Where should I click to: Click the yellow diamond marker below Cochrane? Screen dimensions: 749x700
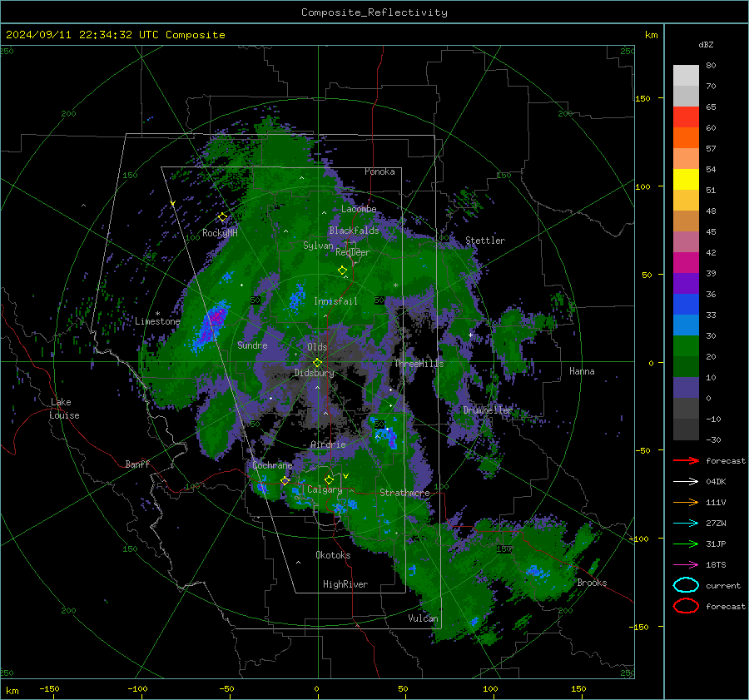(x=285, y=481)
